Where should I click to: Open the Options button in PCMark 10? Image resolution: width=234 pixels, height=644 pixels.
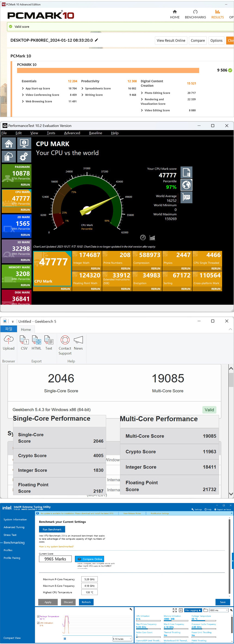pos(216,40)
